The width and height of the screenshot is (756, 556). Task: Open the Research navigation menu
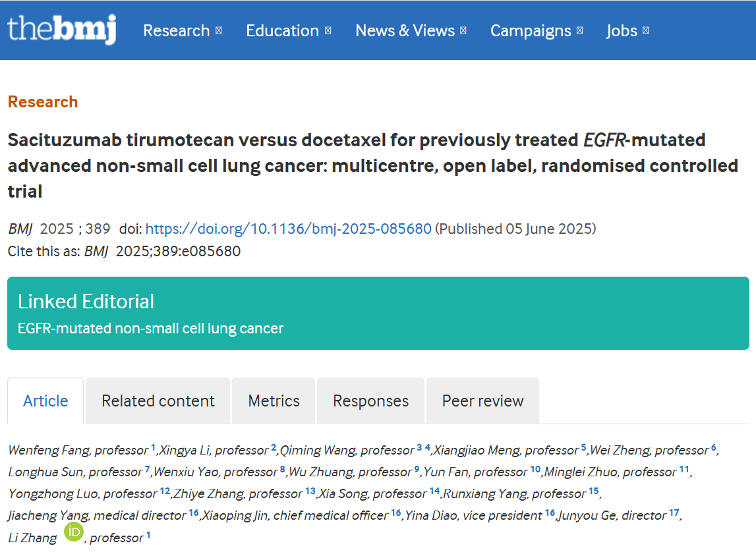click(x=176, y=31)
